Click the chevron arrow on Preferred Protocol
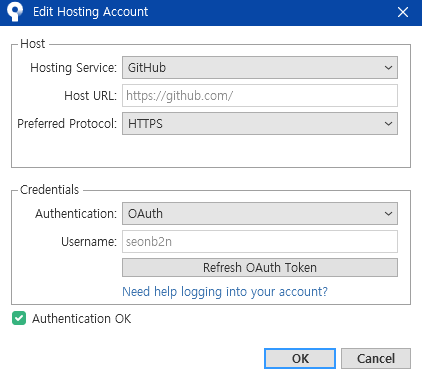The width and height of the screenshot is (422, 382). click(388, 124)
